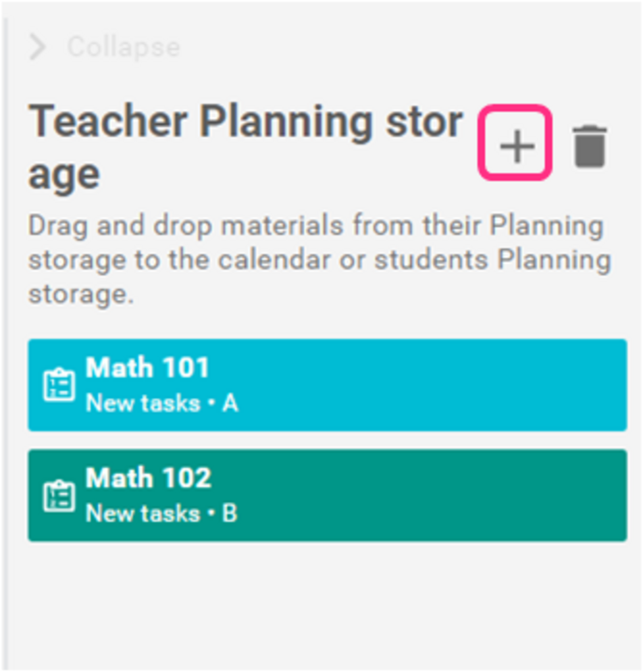The height and width of the screenshot is (672, 643).
Task: Select the cyan-colored Math 101 block
Action: click(x=327, y=385)
